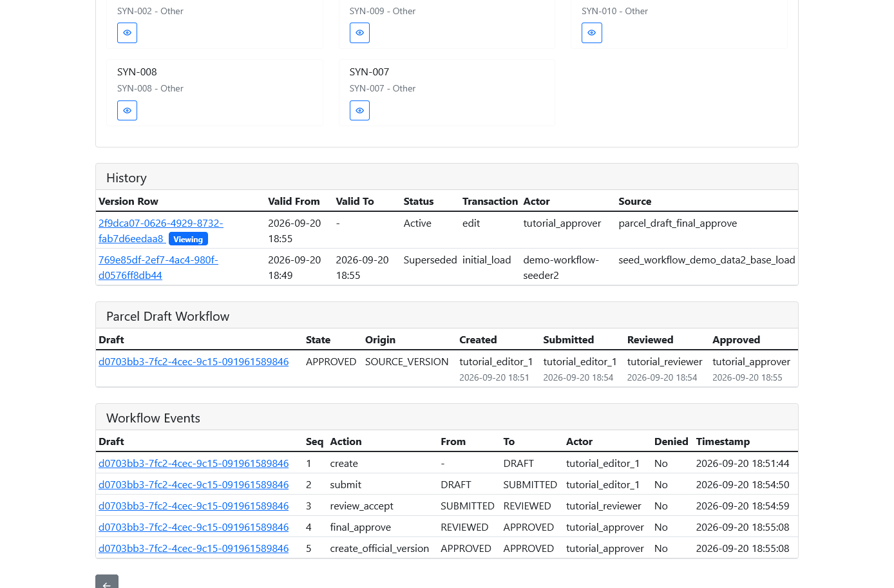
Task: Click the review_accept action cell
Action: 361,506
